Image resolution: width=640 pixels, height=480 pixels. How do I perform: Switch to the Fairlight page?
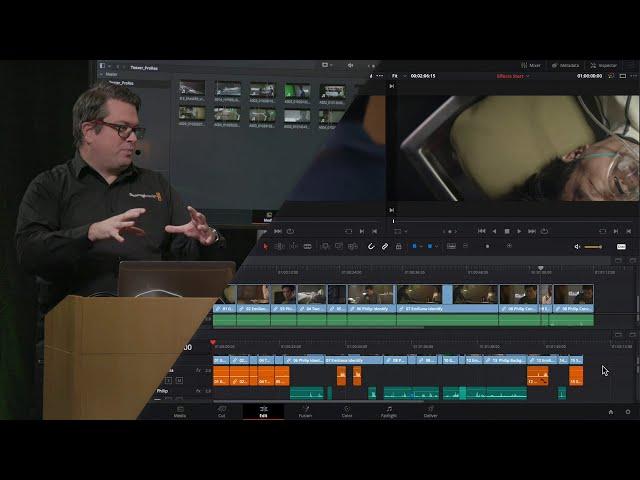click(x=389, y=410)
